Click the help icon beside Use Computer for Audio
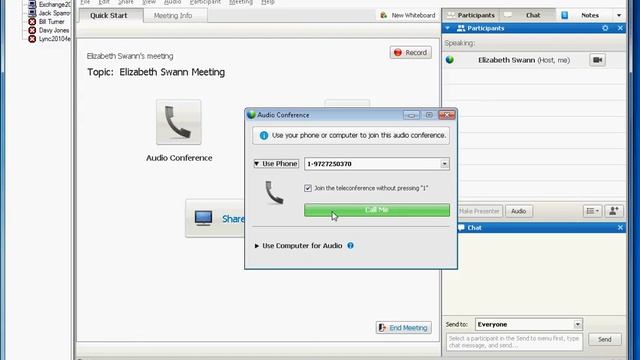Viewport: 640px width, 360px height. (x=350, y=245)
